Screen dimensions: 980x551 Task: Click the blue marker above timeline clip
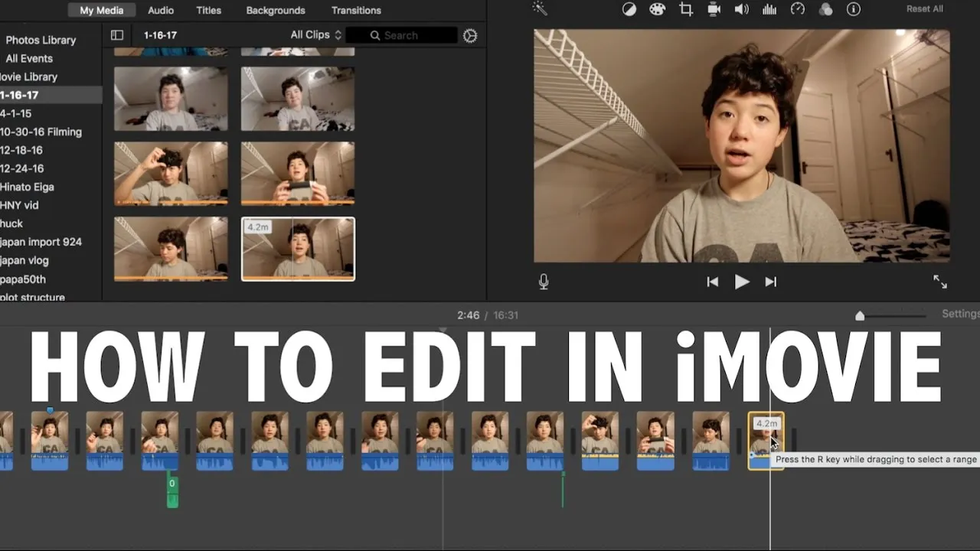[50, 411]
